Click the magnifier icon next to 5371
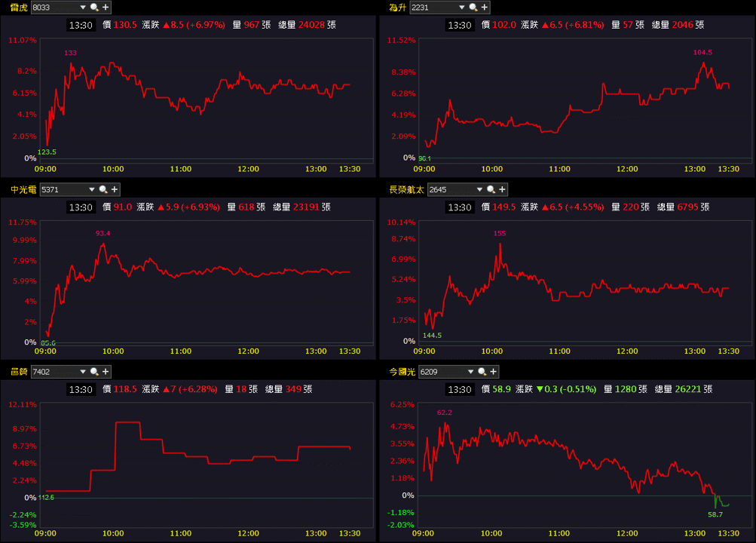 (x=103, y=189)
